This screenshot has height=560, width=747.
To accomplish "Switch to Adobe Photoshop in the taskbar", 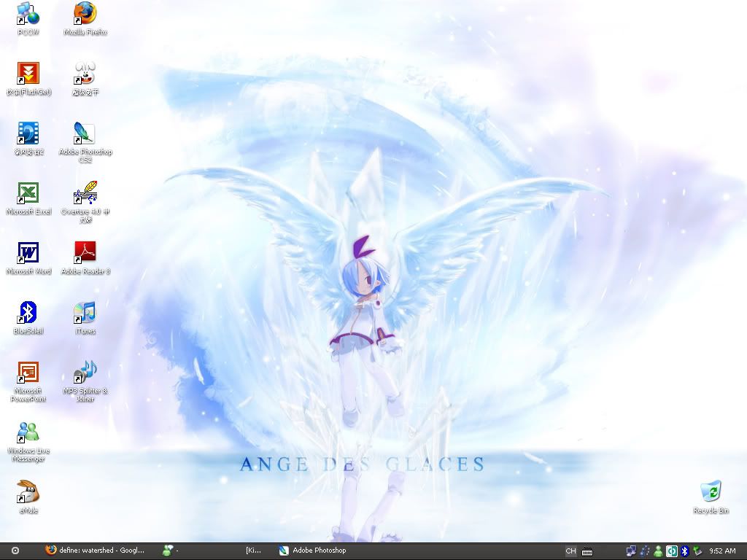I will pos(312,551).
